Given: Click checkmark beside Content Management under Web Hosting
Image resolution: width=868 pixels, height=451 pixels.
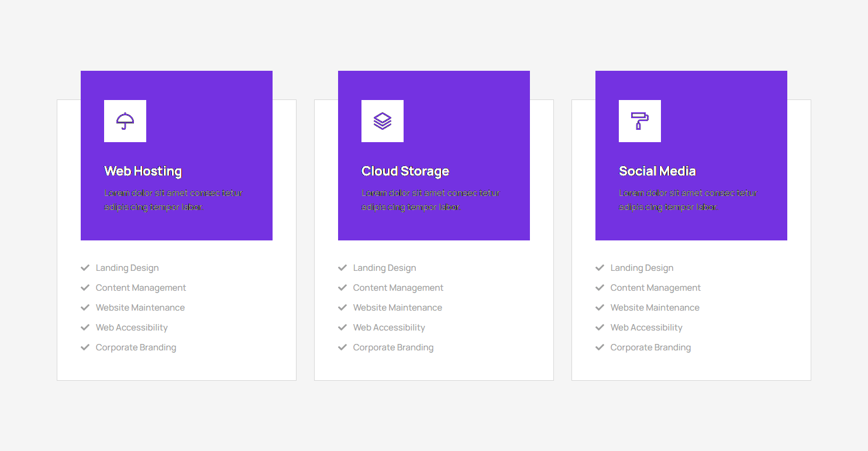Looking at the screenshot, I should (x=85, y=288).
